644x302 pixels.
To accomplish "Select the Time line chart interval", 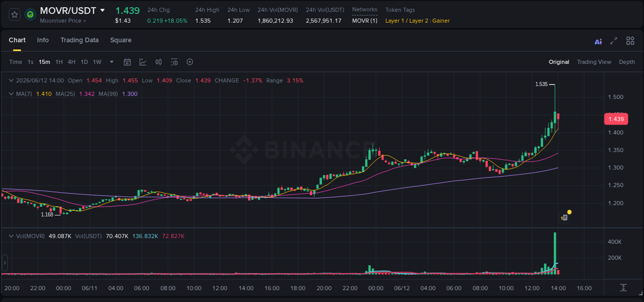I will (x=15, y=62).
